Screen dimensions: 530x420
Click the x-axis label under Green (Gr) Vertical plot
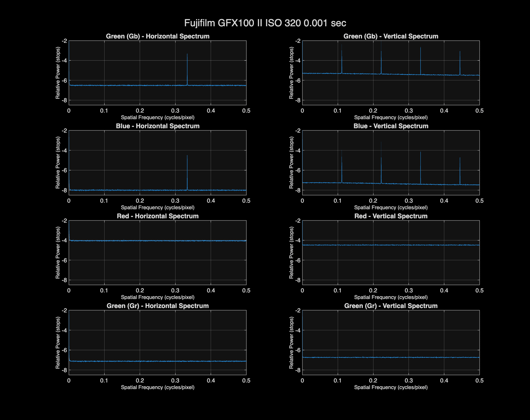391,387
